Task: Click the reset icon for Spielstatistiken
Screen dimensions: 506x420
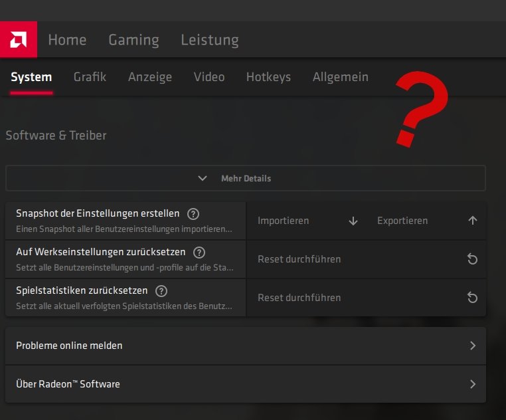Action: 472,298
